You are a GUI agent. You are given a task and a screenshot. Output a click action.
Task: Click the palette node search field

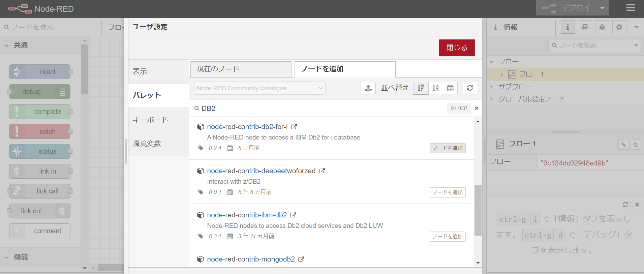pos(44,27)
